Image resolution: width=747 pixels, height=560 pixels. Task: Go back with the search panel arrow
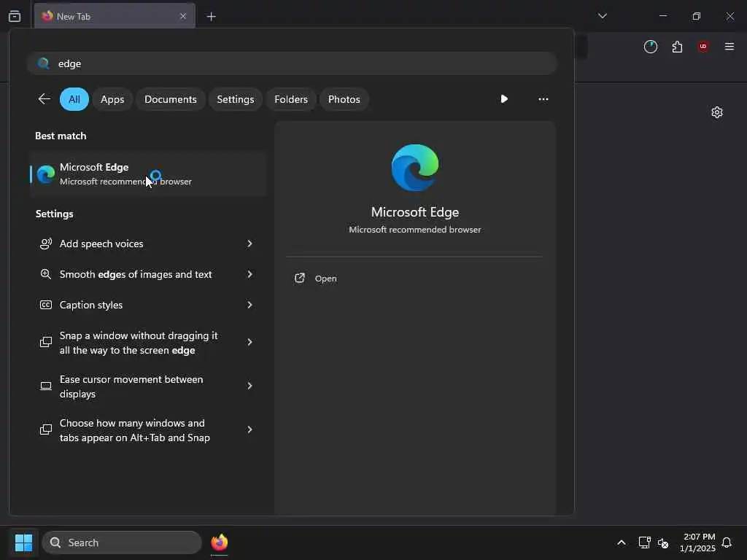pyautogui.click(x=44, y=99)
